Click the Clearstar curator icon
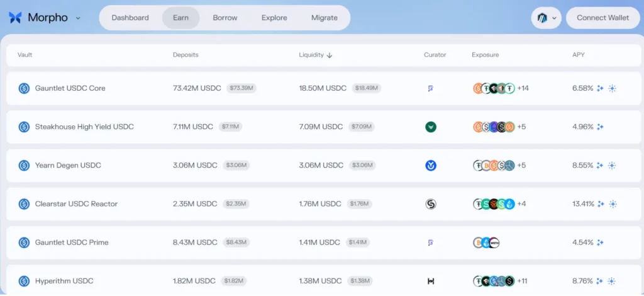The image size is (644, 296). tap(431, 204)
